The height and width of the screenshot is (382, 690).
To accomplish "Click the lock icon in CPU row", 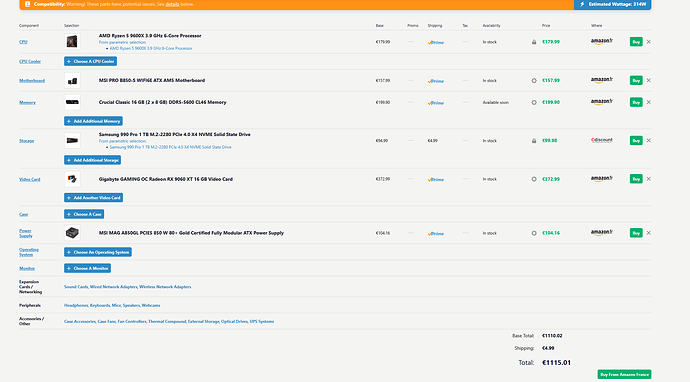I will point(534,42).
